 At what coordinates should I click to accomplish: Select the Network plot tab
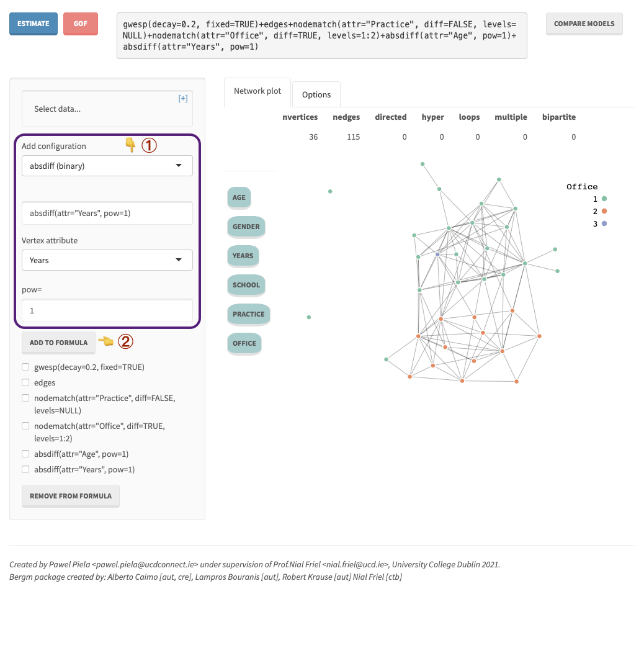pos(257,91)
